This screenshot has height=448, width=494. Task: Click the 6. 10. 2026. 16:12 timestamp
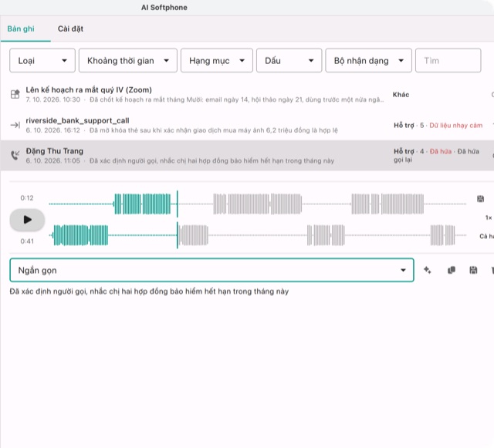53,130
